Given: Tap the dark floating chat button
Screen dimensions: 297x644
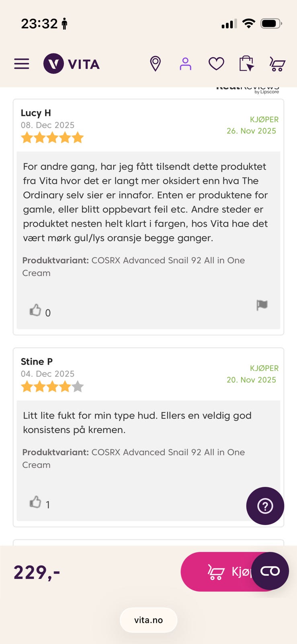Looking at the screenshot, I should pos(270,571).
